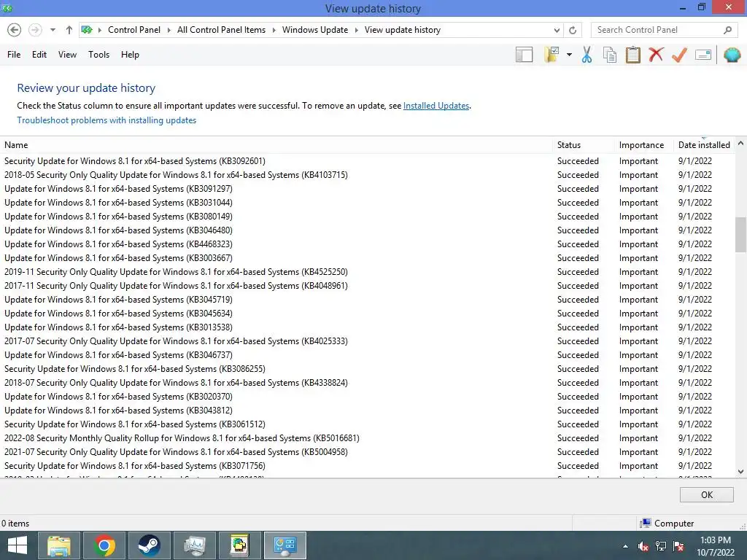
Task: Open the dropdown arrow beside folder options icon
Action: [569, 55]
